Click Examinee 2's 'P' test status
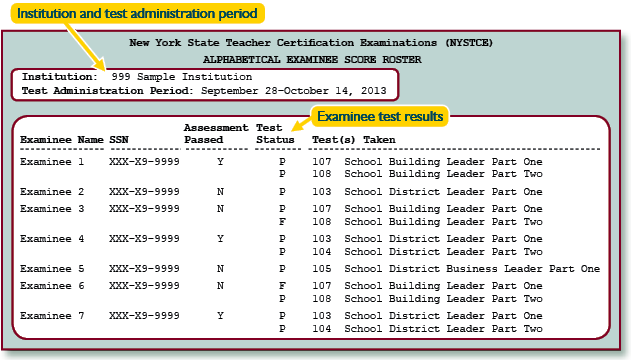This screenshot has width=631, height=360. click(282, 191)
